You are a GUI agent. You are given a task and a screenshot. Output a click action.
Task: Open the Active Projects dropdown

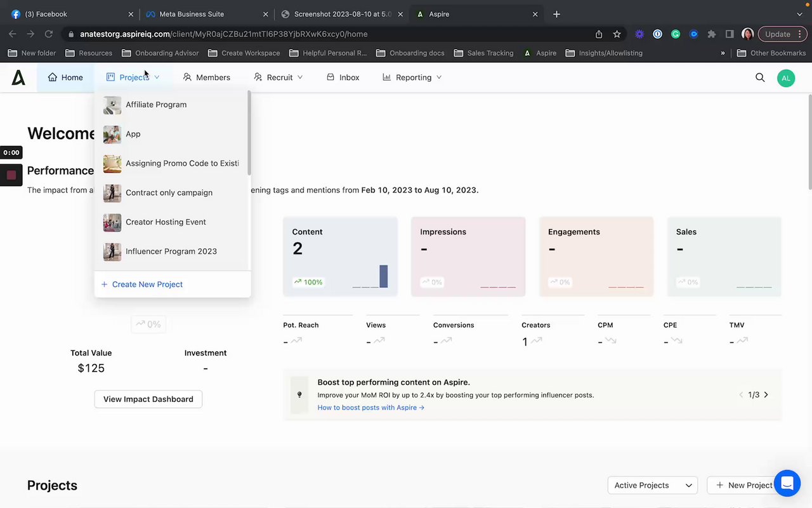(652, 485)
